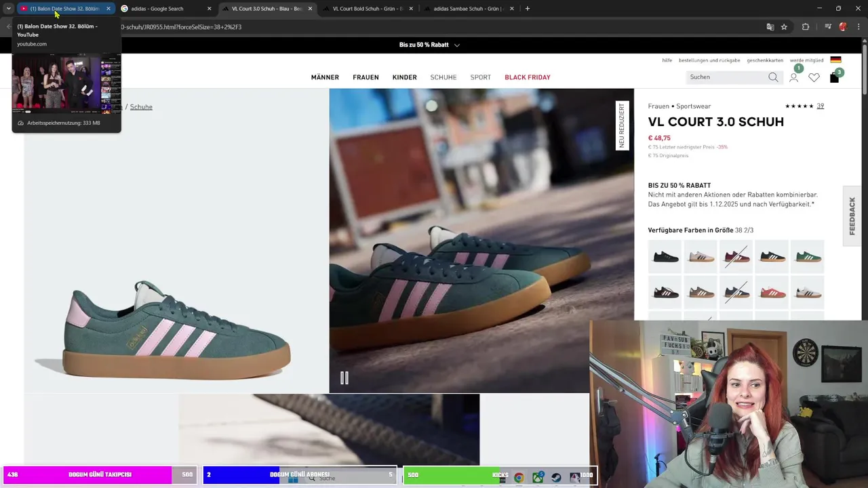The width and height of the screenshot is (868, 488).
Task: Click bestellungen und rückgabe link
Action: (x=709, y=60)
